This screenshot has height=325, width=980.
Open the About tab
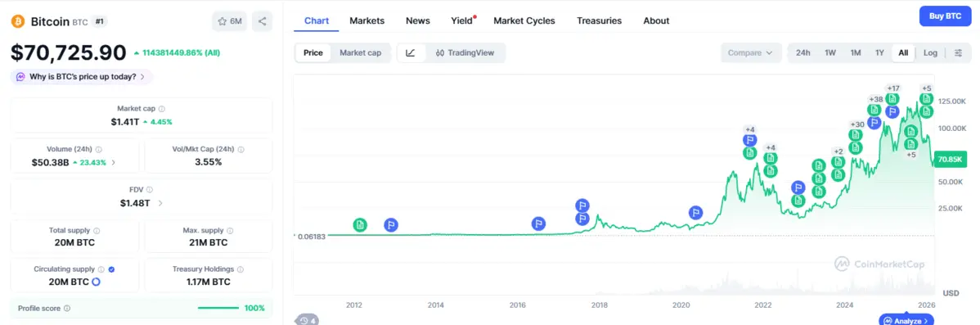[x=656, y=20]
